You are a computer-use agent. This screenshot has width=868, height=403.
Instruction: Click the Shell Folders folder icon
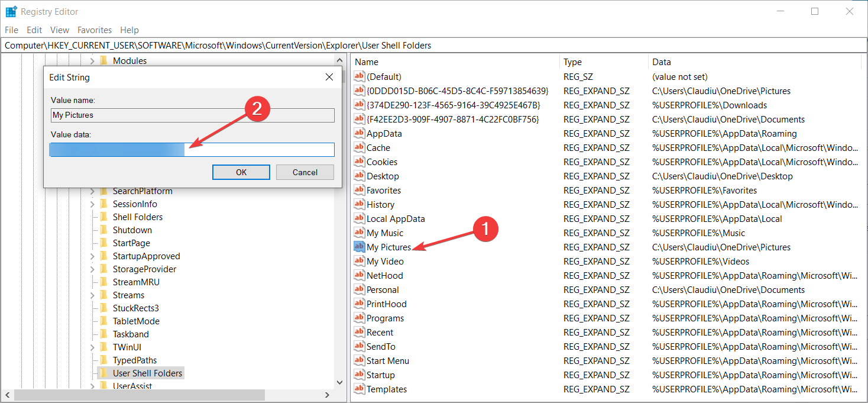[x=103, y=217]
